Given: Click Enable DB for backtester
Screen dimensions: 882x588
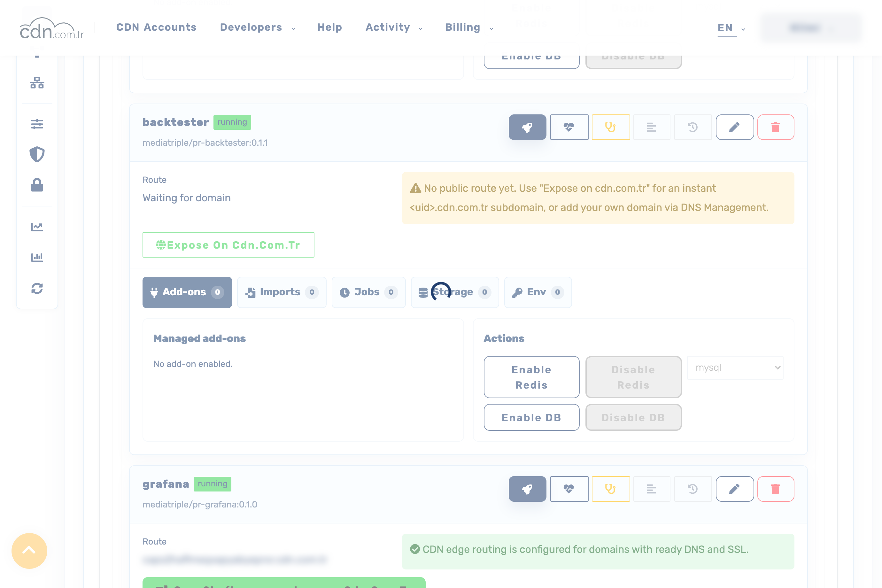Looking at the screenshot, I should [531, 417].
